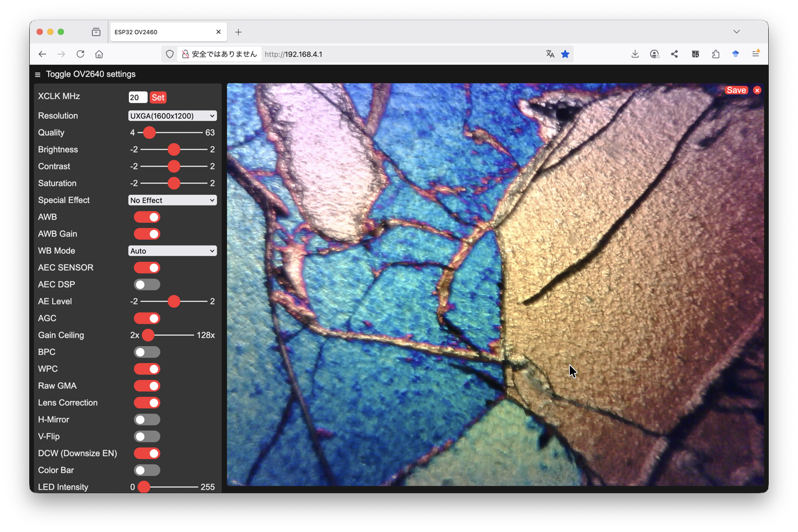Enable the V-Flip switch

(147, 436)
